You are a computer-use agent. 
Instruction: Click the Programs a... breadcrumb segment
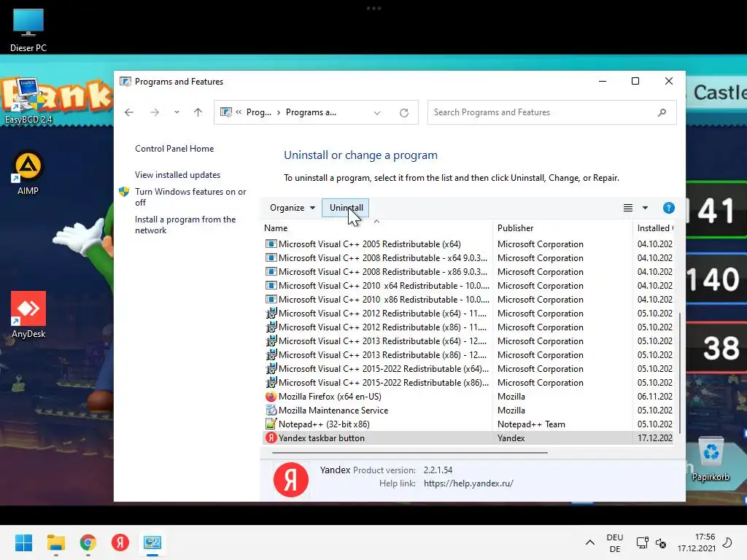coord(311,112)
